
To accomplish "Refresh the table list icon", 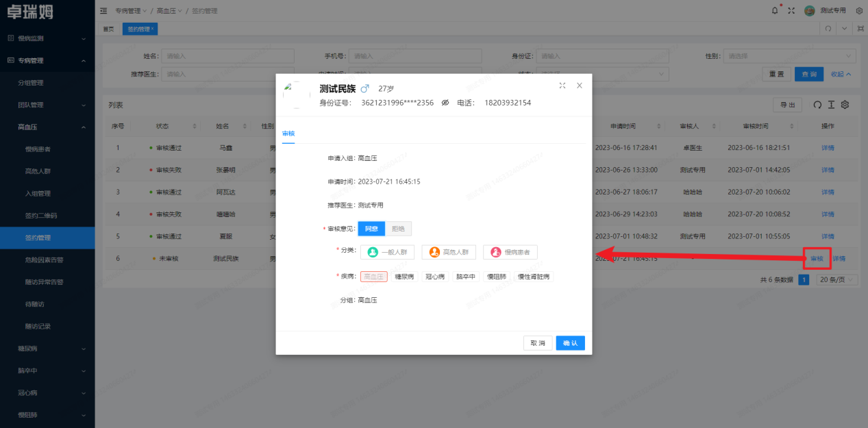I will tap(817, 105).
